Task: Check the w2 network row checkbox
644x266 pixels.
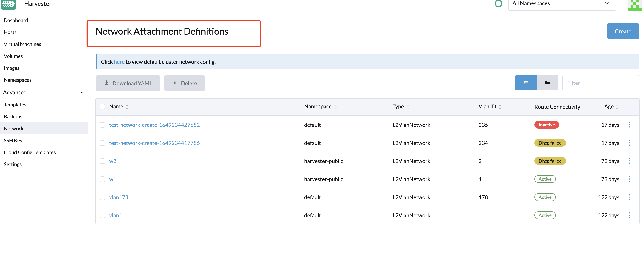Action: [102, 161]
